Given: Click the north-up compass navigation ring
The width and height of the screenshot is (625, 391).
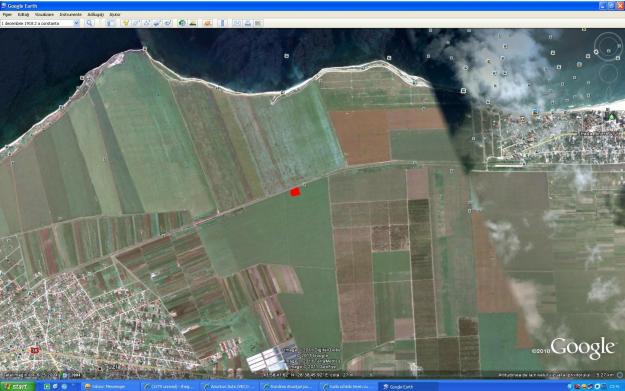Looking at the screenshot, I should point(608,46).
